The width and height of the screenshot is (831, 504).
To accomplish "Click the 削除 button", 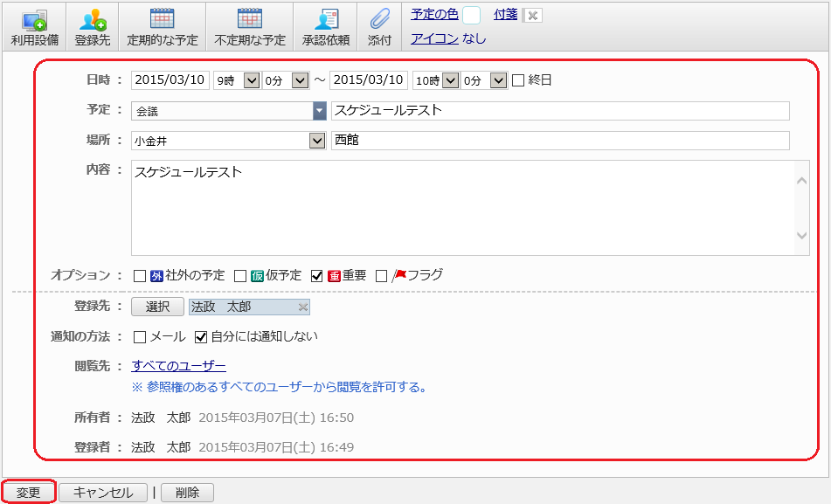I will pyautogui.click(x=187, y=493).
